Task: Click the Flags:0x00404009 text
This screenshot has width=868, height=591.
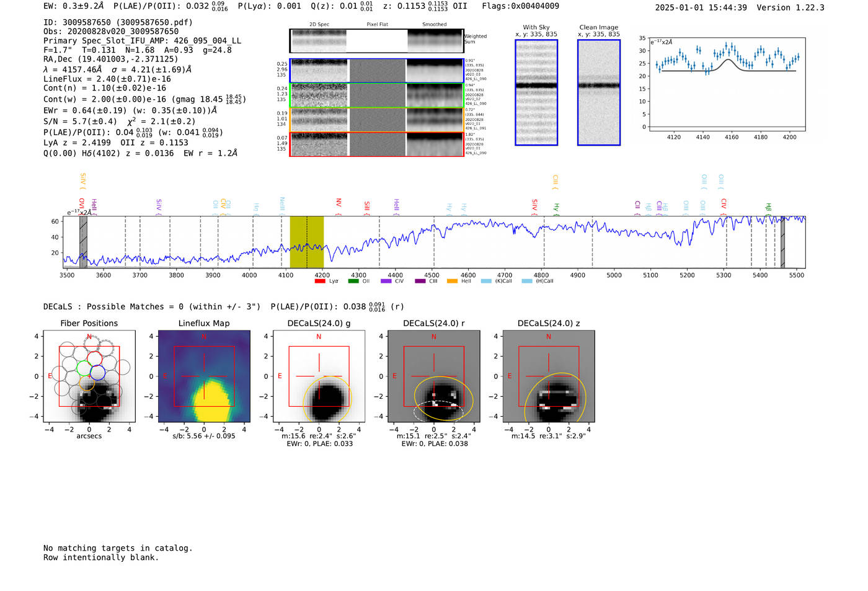Action: coord(520,6)
